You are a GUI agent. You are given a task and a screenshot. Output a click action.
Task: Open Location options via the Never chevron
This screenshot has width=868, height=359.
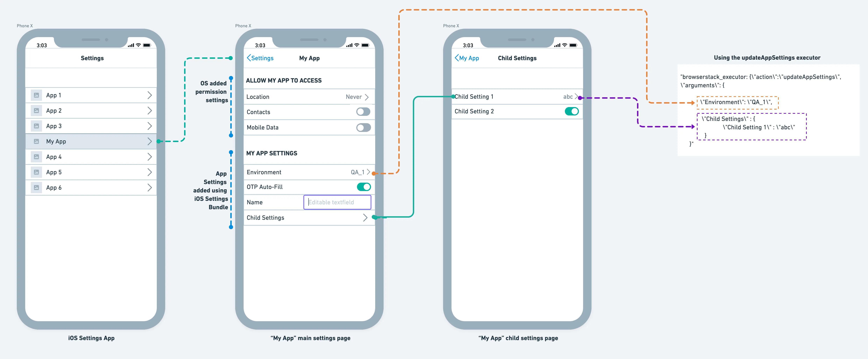pos(367,97)
